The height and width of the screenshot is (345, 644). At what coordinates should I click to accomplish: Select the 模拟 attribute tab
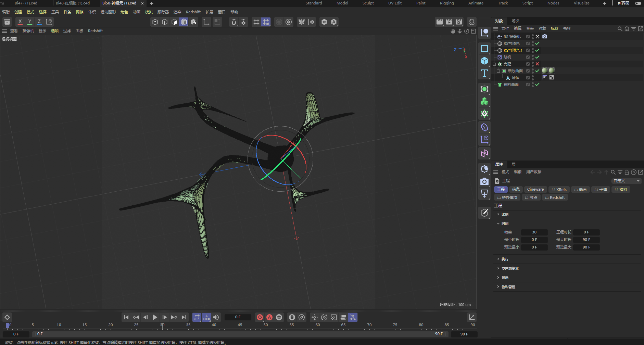621,189
